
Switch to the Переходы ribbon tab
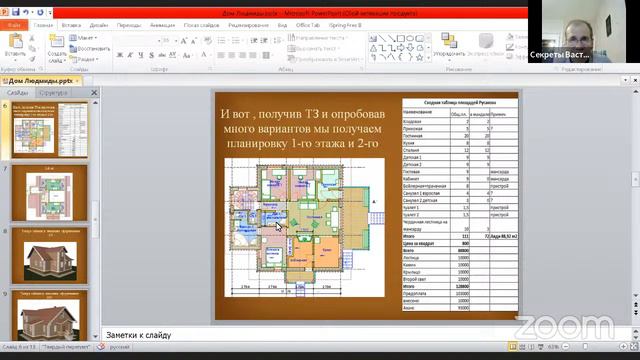click(x=129, y=25)
